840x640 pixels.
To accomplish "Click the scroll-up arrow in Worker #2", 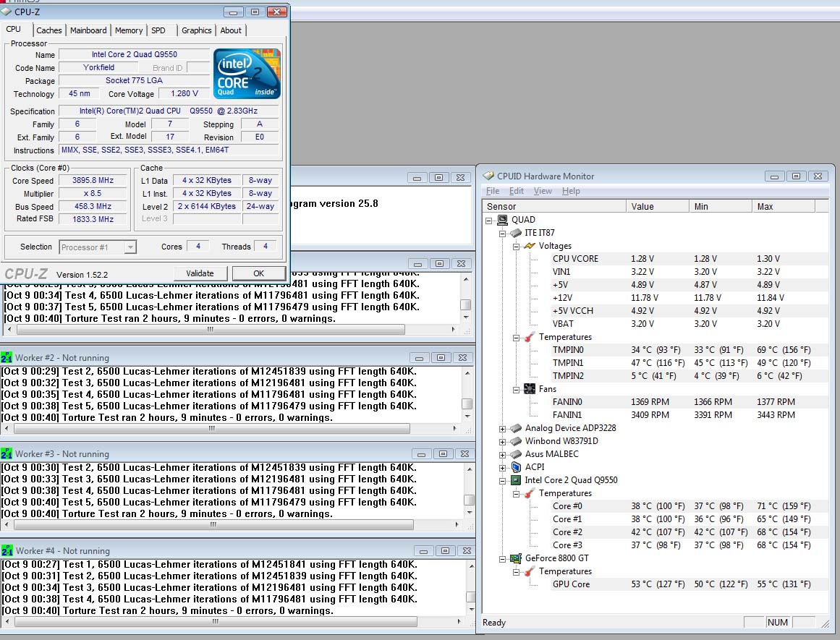I will [x=467, y=373].
